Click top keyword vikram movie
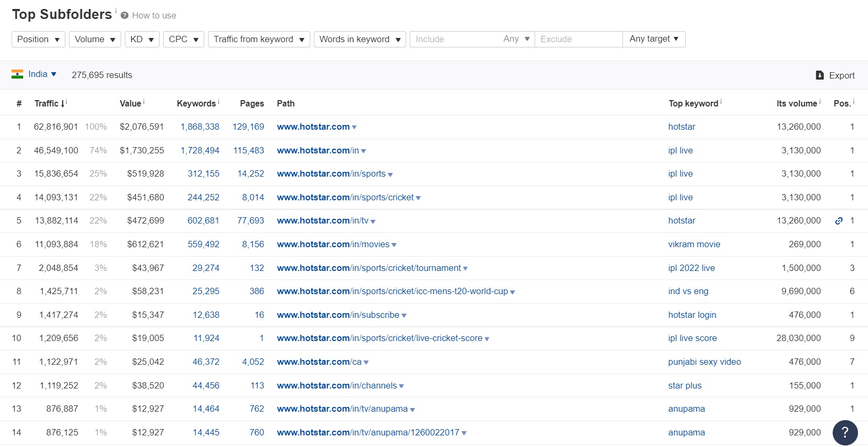868x447 pixels. 694,244
